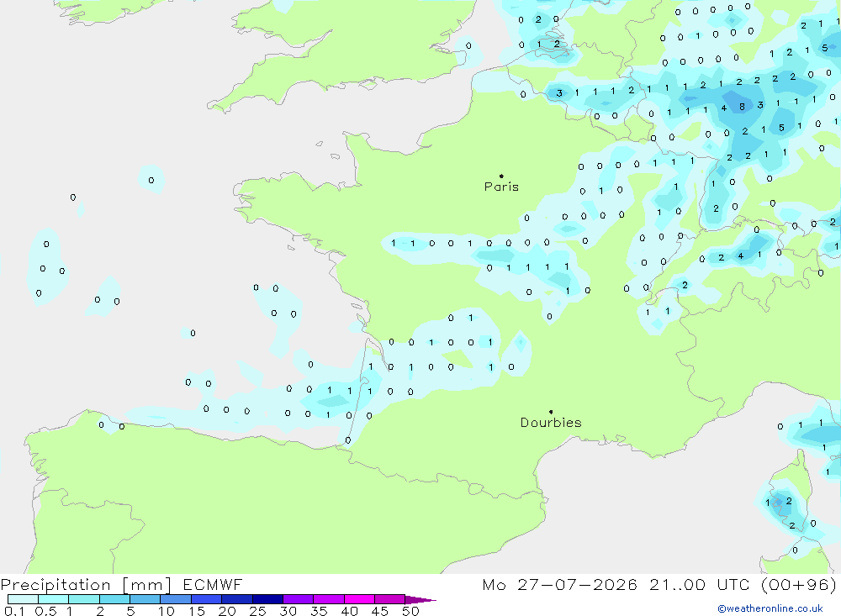This screenshot has height=616, width=841.
Task: Pick the 25–30 mm legend swatch
Action: [x=267, y=599]
